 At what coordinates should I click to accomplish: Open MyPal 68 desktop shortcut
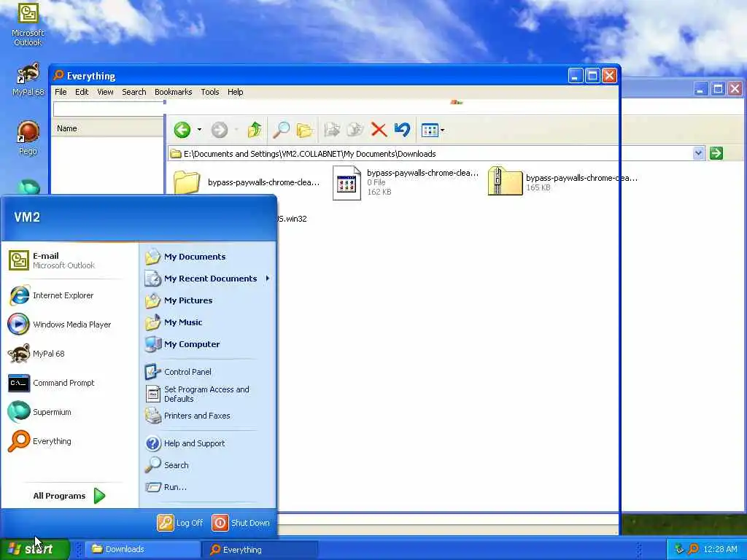pyautogui.click(x=28, y=79)
